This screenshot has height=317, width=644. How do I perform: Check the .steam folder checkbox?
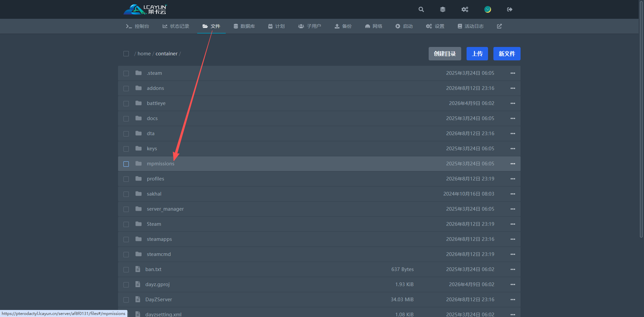[x=126, y=73]
